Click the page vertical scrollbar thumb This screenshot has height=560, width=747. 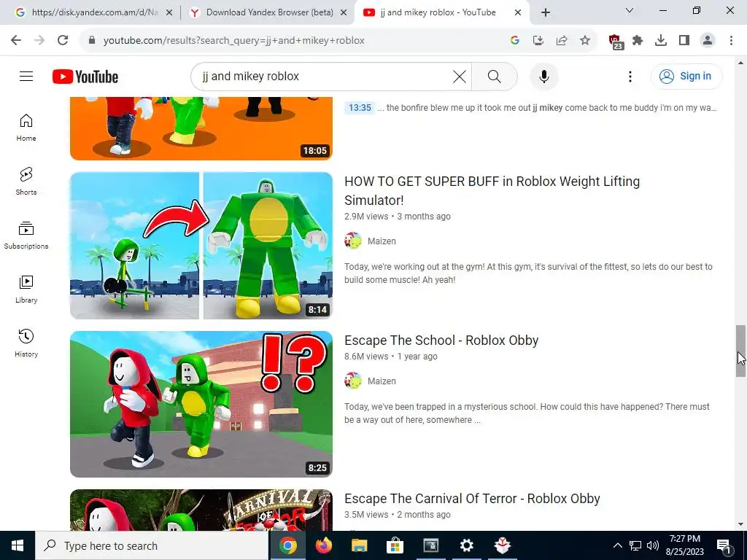(x=740, y=351)
